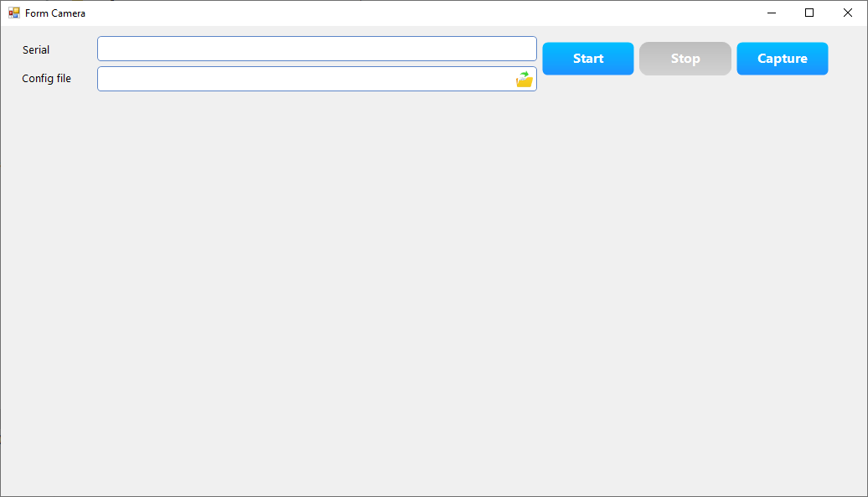The width and height of the screenshot is (868, 497).
Task: Click the blank area directly beneath the Stop button
Action: tap(685, 101)
